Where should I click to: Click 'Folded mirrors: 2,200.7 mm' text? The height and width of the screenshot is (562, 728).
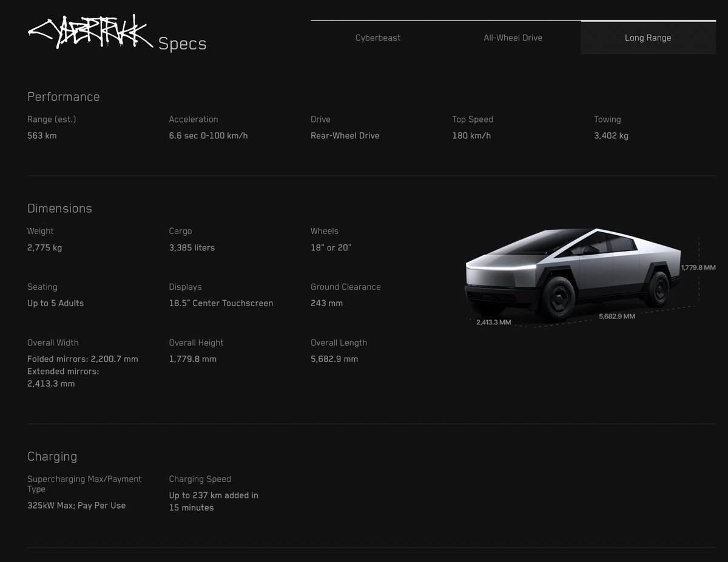pyautogui.click(x=83, y=359)
